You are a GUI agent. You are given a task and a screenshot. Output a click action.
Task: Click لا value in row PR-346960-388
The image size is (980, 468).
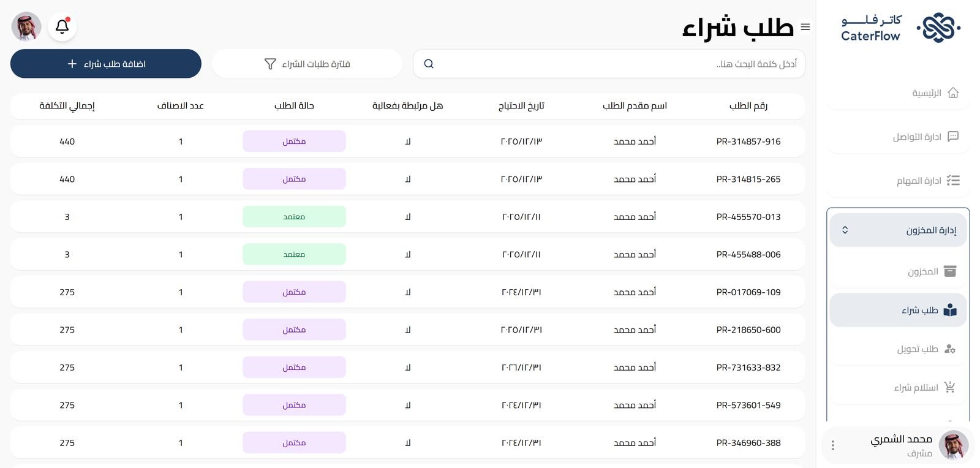pos(408,443)
